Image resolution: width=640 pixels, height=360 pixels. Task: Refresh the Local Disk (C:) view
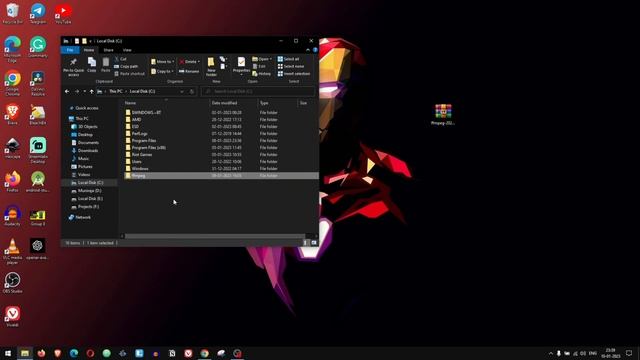pos(191,91)
